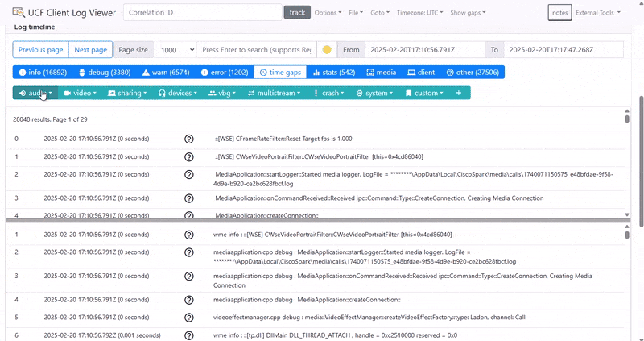Click the question mark icon for CWseVideoPortraitFilter upper row 1
Screen dimensions: 644x341
(189, 156)
